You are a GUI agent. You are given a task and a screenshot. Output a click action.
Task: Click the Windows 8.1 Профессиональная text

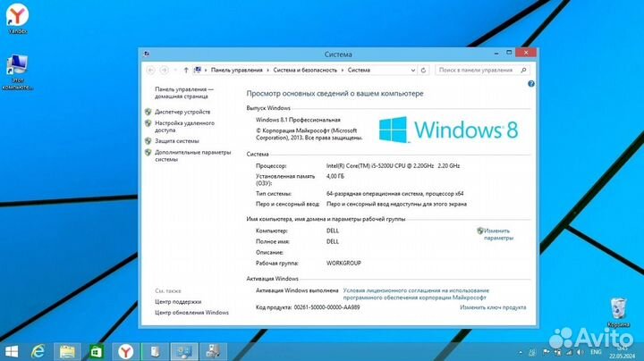[x=298, y=120]
